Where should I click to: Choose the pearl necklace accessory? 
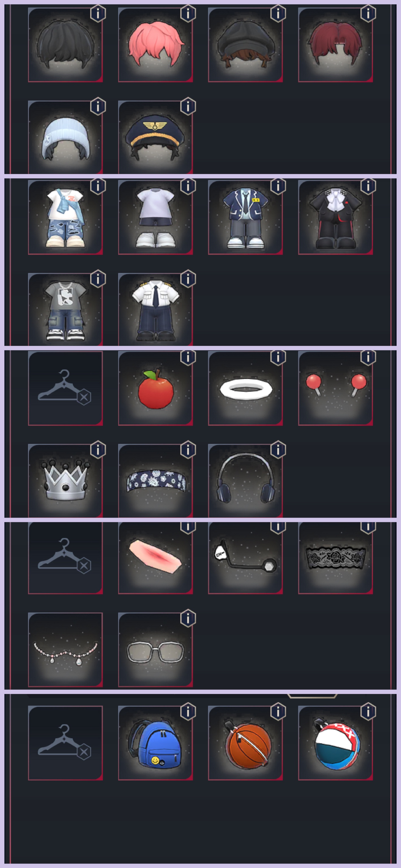[x=65, y=650]
